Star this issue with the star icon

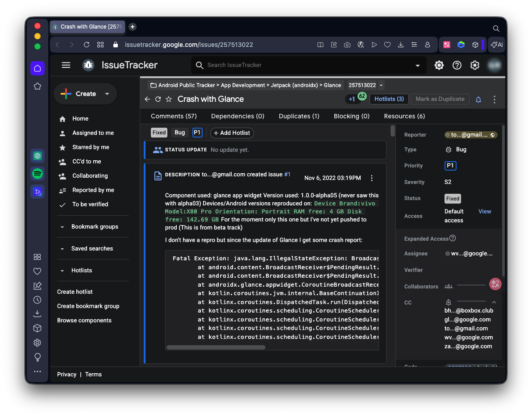(x=169, y=99)
